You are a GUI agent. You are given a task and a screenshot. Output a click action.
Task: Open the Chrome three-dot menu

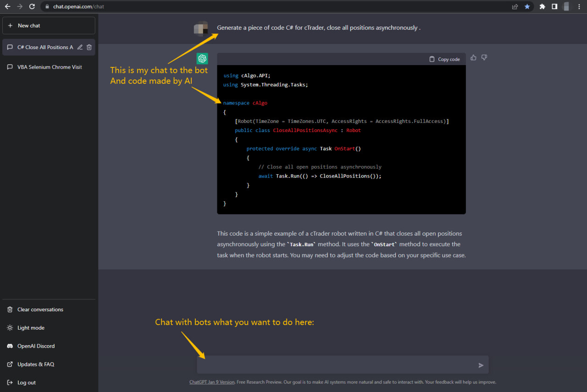[580, 7]
